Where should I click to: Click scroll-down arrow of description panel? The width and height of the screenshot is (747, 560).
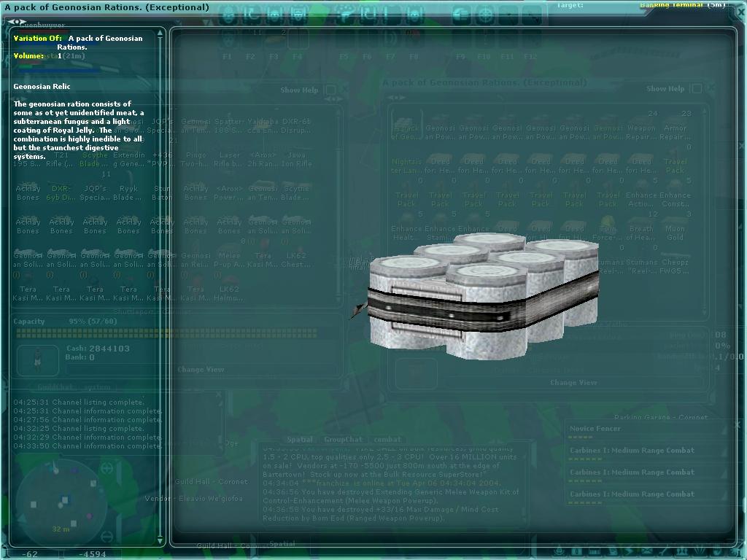[x=160, y=540]
